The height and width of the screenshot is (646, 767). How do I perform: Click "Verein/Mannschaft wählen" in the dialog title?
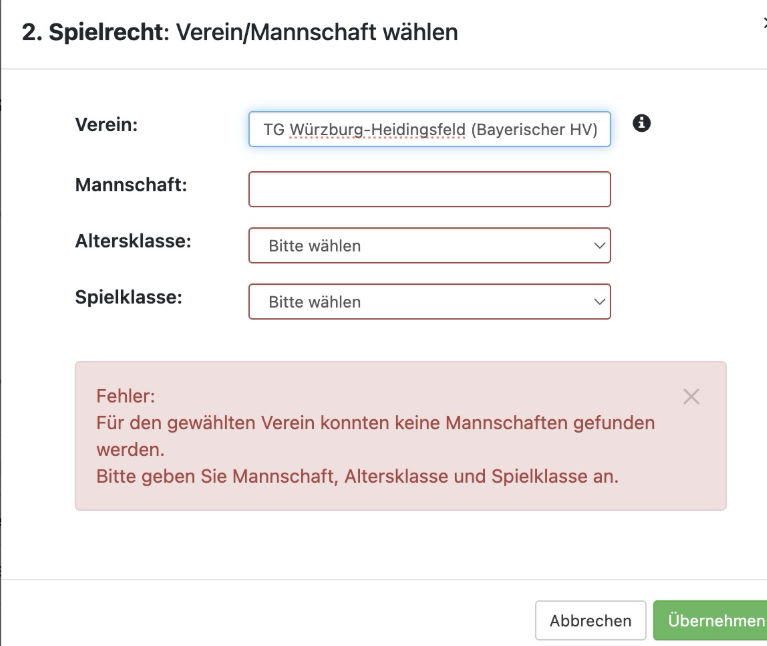pyautogui.click(x=317, y=32)
